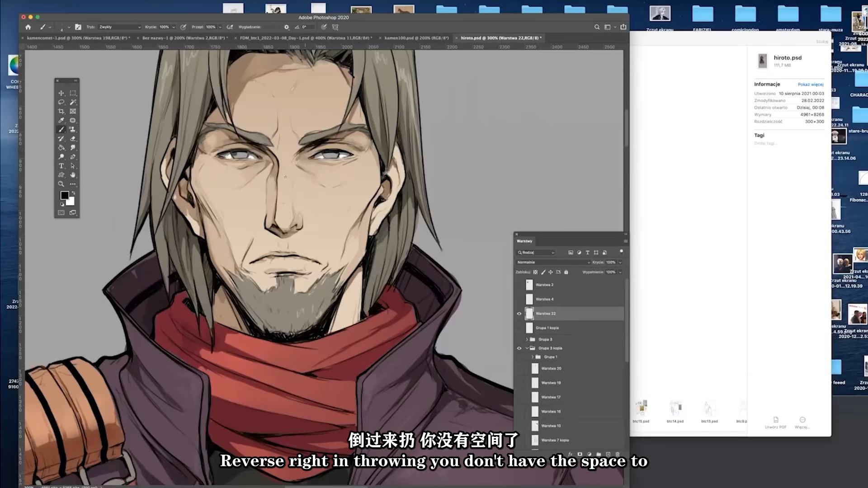Toggle lock all padlock icon
868x488 pixels.
[566, 272]
